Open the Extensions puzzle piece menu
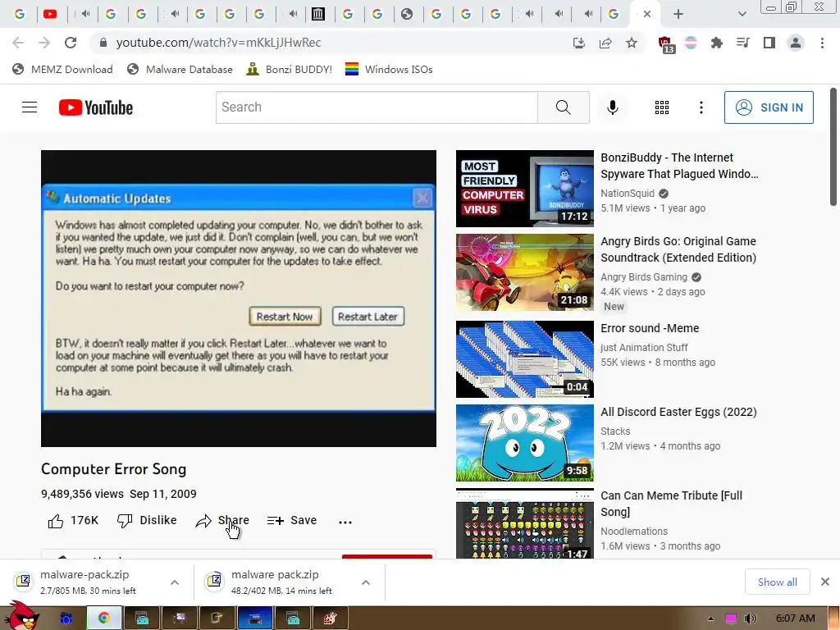 (717, 43)
